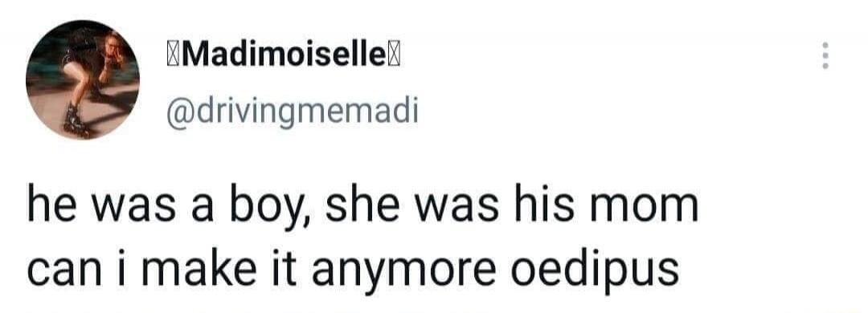This screenshot has height=313, width=868.
Task: Click the emoji box after Madimoiselle
Action: [395, 56]
